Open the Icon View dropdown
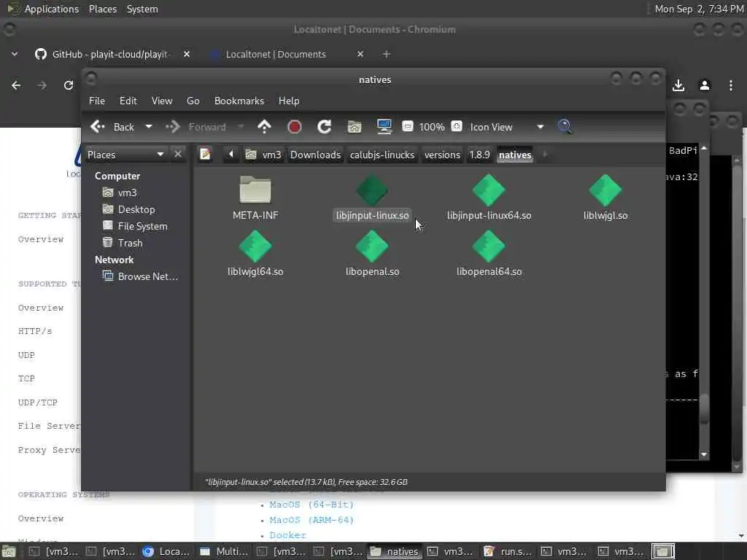 pyautogui.click(x=507, y=127)
